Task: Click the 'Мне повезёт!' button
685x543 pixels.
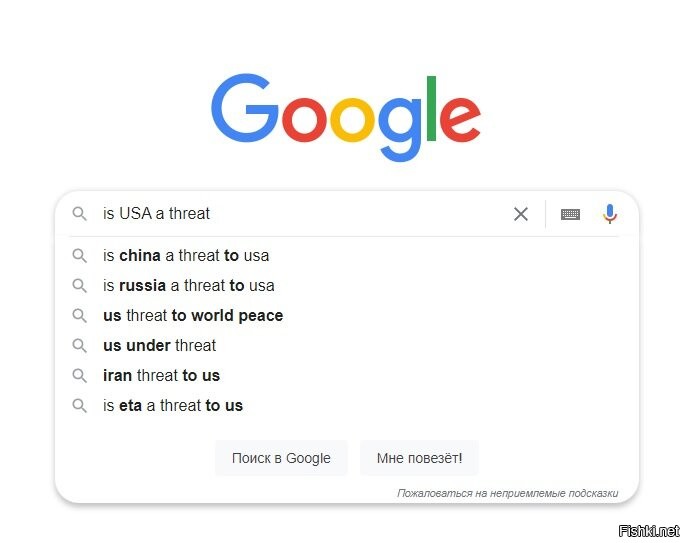Action: tap(419, 458)
